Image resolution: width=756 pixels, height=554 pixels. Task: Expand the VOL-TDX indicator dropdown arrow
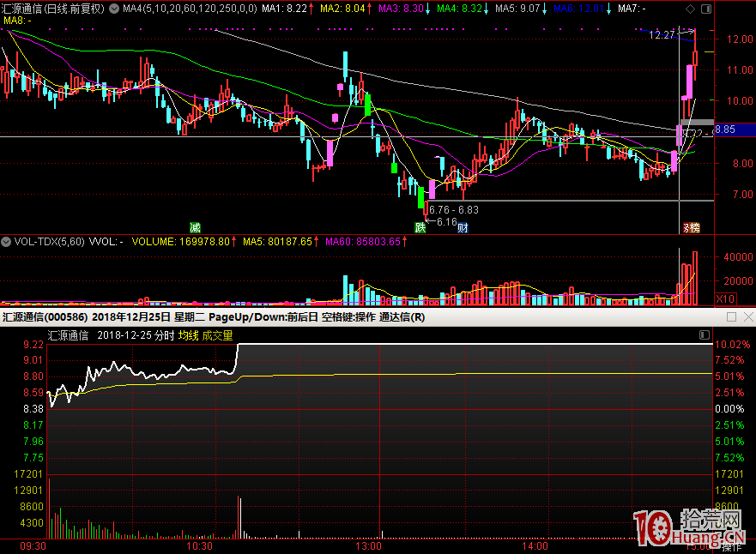[8, 242]
